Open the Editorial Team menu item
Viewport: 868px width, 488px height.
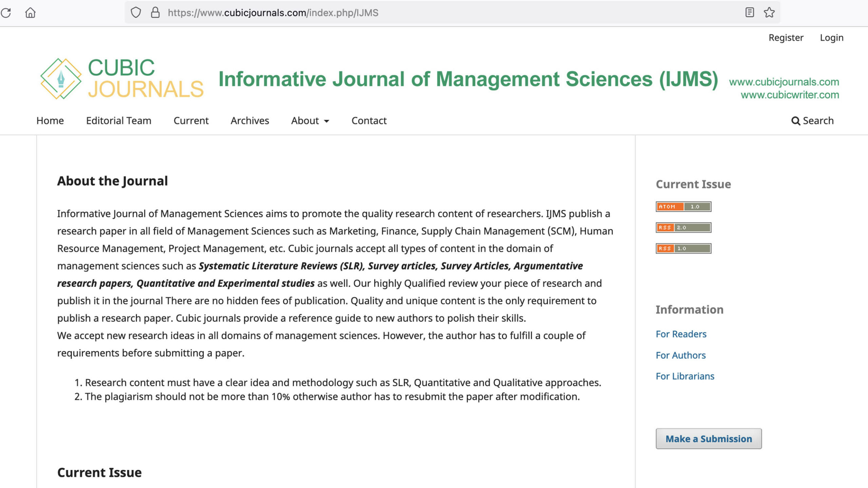[x=119, y=121]
